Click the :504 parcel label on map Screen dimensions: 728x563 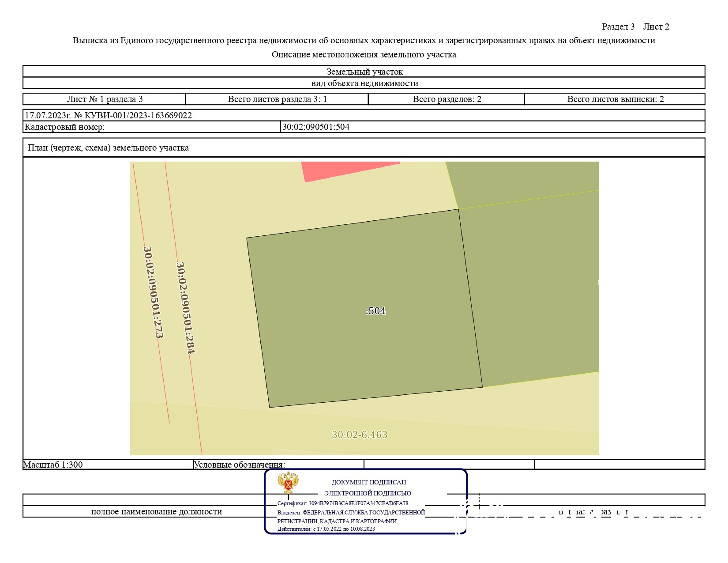(375, 311)
